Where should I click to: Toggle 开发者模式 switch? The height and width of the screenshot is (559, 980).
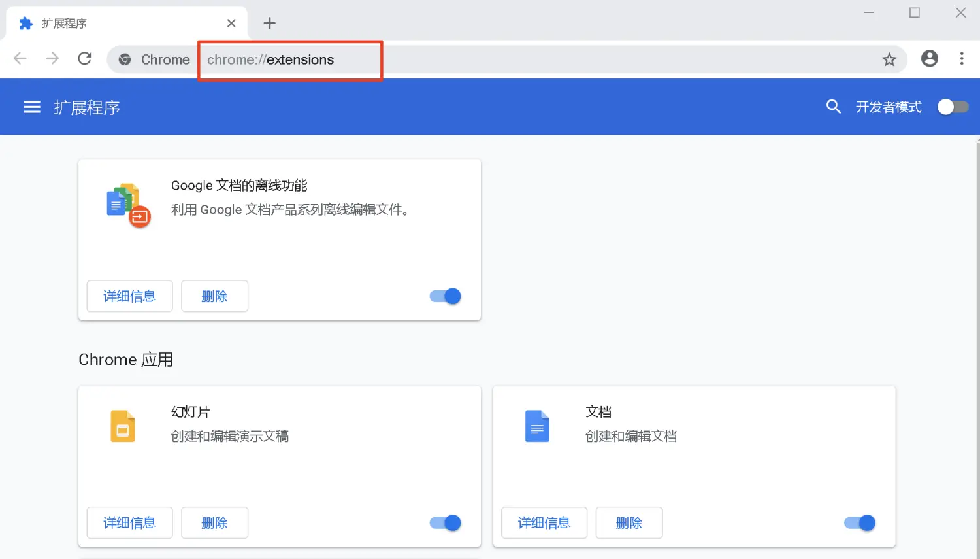[953, 107]
